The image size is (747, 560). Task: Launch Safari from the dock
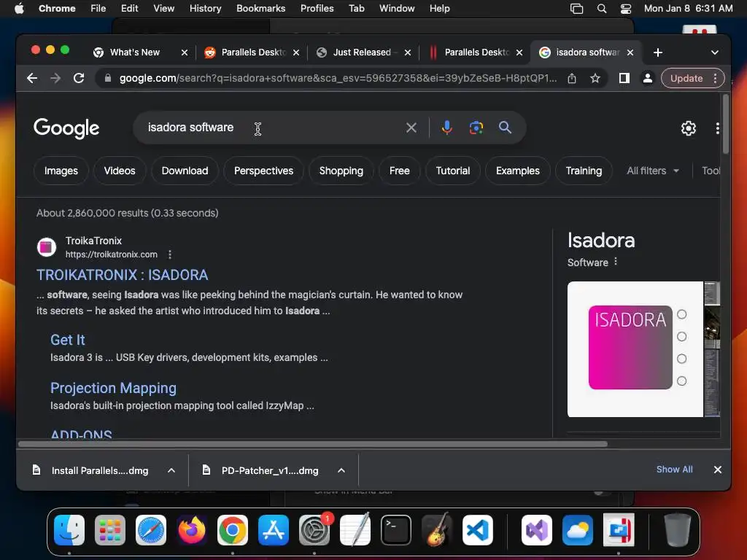click(151, 529)
